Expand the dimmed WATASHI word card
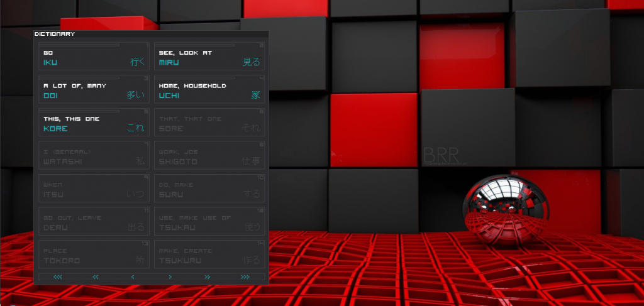 [x=94, y=156]
